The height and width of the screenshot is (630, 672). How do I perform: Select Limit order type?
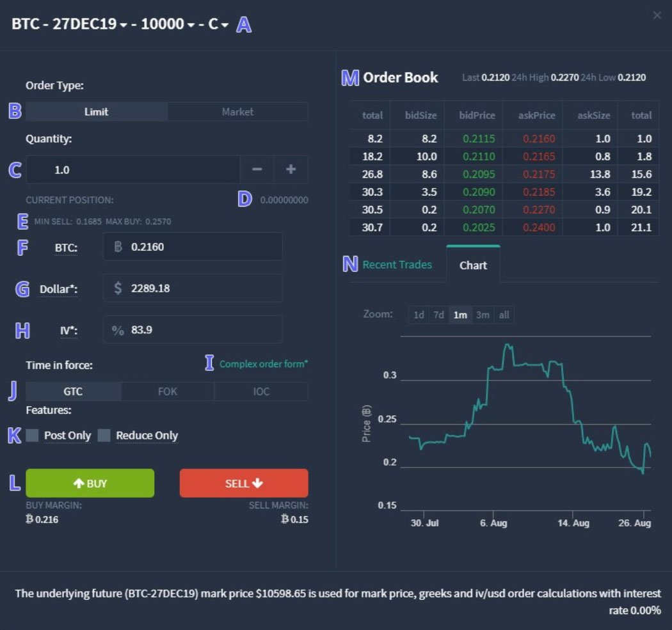pyautogui.click(x=97, y=112)
